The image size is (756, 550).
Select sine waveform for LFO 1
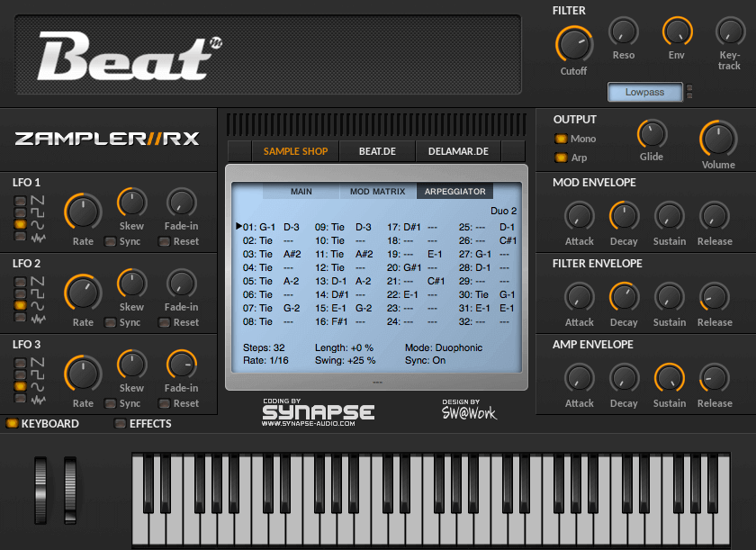[20, 224]
